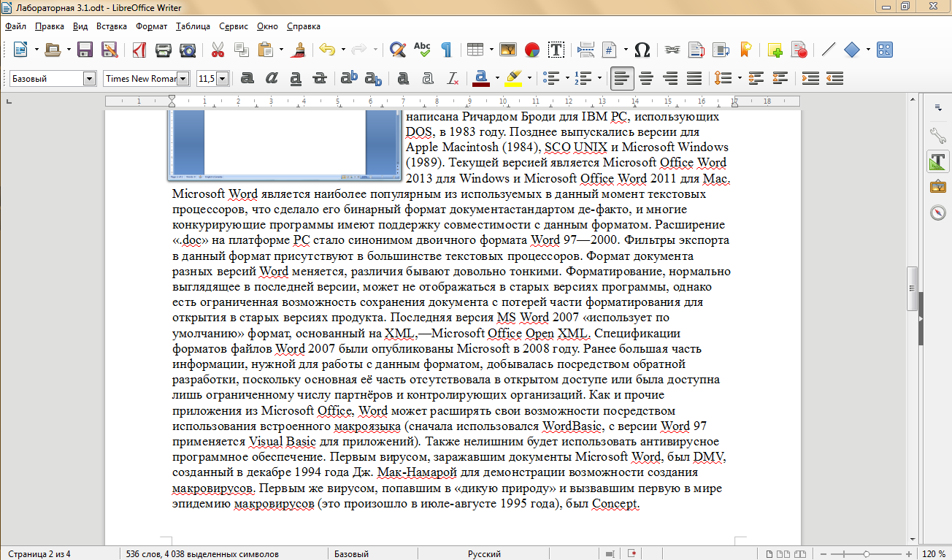Select the Line drawing tool
Image resolution: width=952 pixels, height=560 pixels.
828,50
